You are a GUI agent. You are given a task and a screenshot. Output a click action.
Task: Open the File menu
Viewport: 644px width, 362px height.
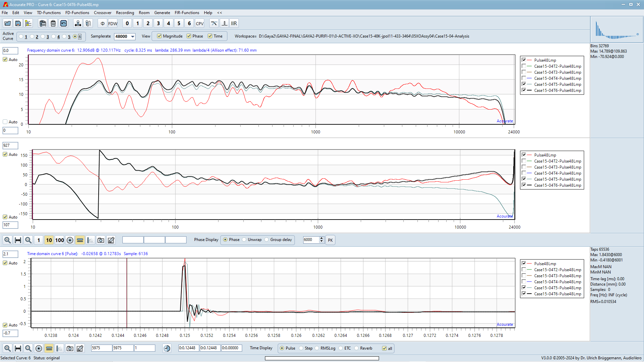click(5, 13)
